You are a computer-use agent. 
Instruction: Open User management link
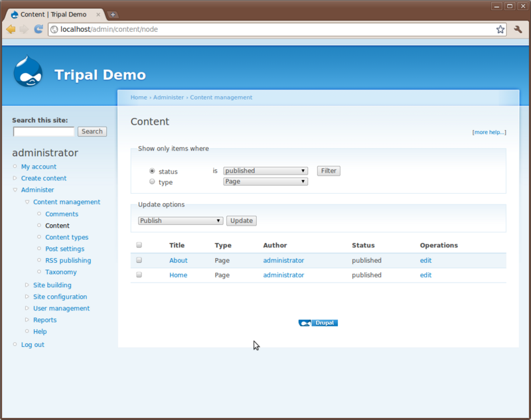click(x=61, y=309)
